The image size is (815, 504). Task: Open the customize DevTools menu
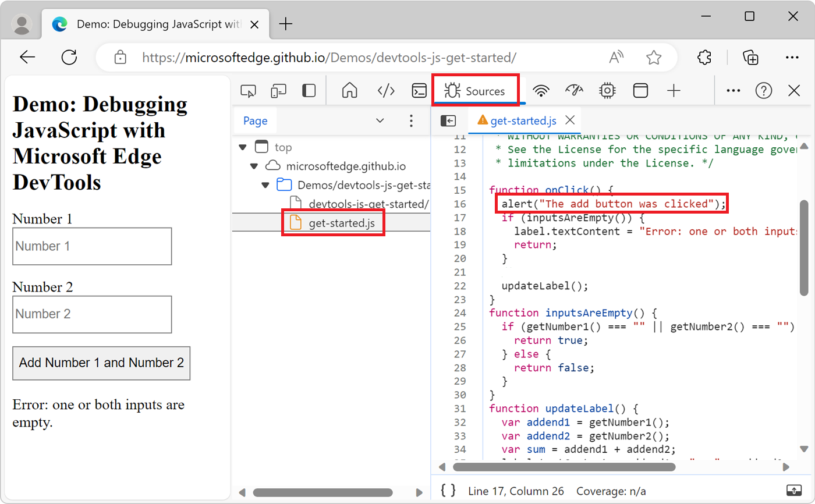[732, 90]
